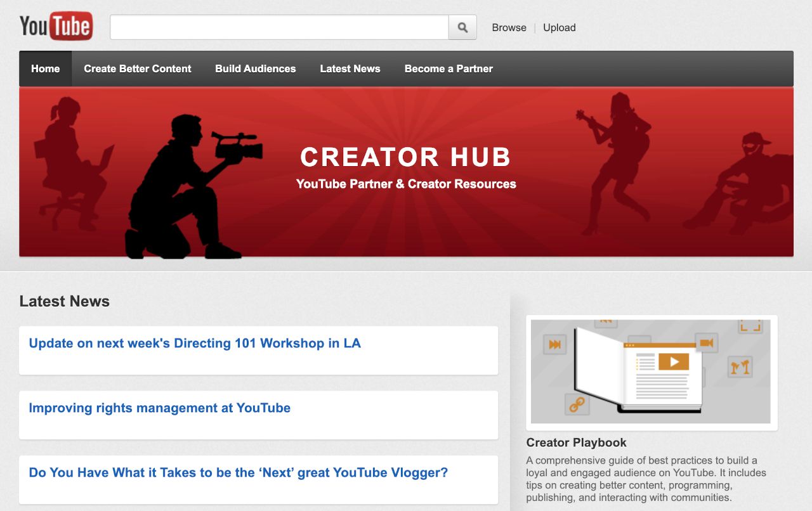Open the Create Better Content tab

point(137,68)
